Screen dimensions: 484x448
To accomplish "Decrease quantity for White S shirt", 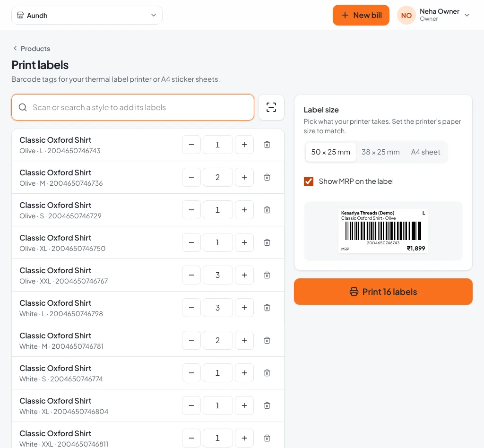I will 191,373.
